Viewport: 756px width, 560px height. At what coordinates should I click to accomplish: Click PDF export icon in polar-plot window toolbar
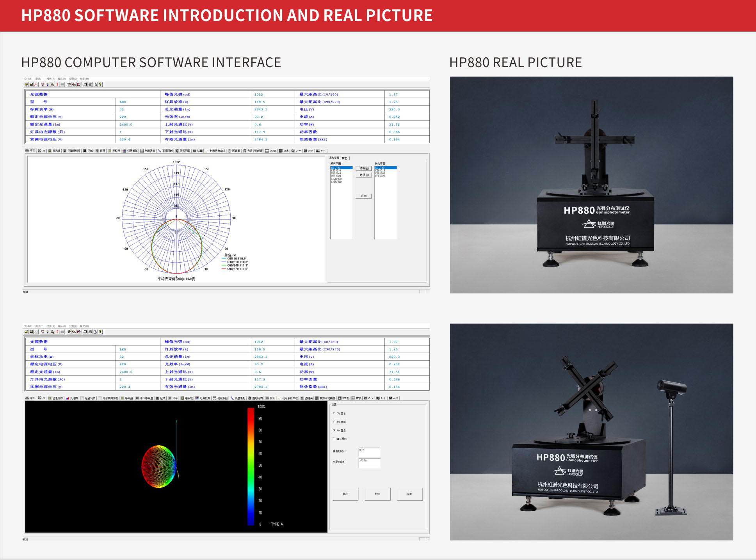[36, 84]
